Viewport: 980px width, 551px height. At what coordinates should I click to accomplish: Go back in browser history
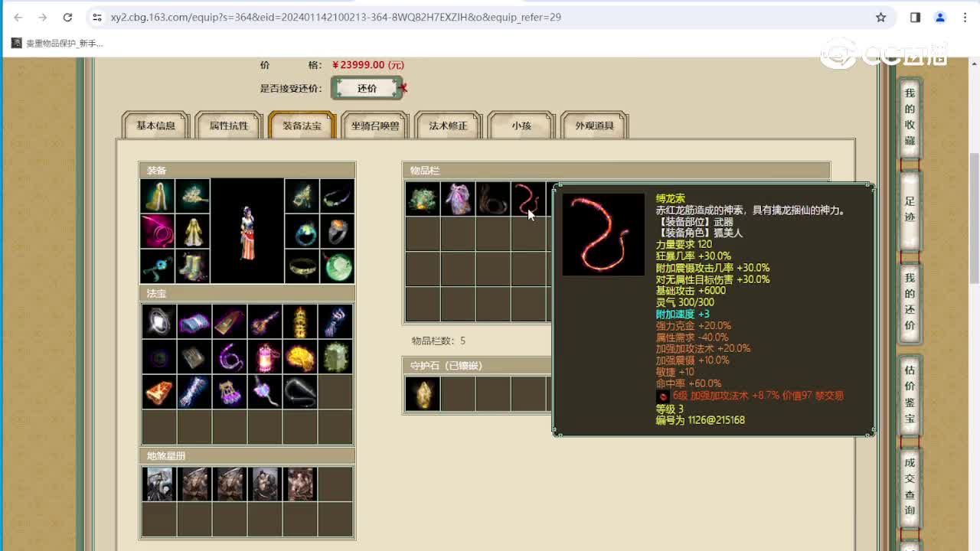(x=18, y=17)
